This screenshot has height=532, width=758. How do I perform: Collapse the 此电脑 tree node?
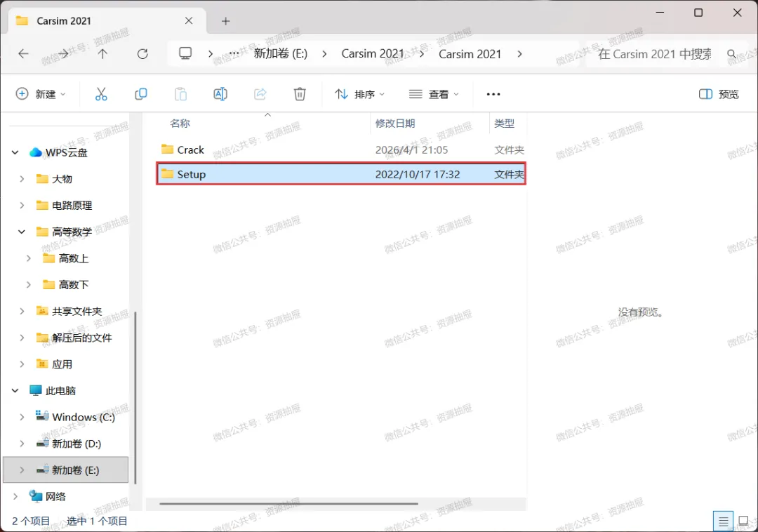pyautogui.click(x=15, y=390)
